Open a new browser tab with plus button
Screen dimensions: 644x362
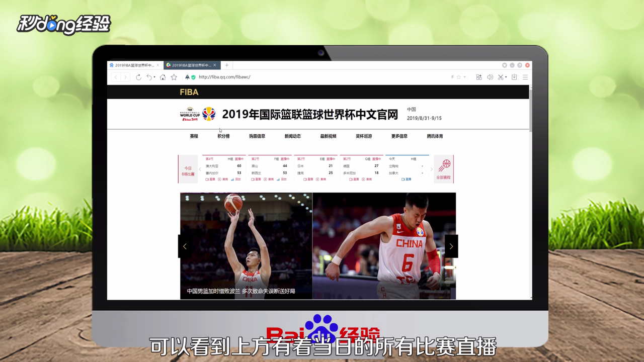227,65
